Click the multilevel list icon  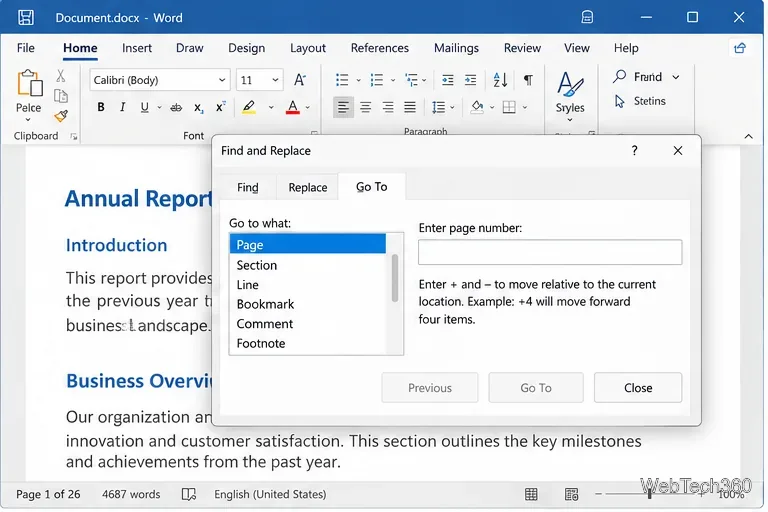point(411,79)
